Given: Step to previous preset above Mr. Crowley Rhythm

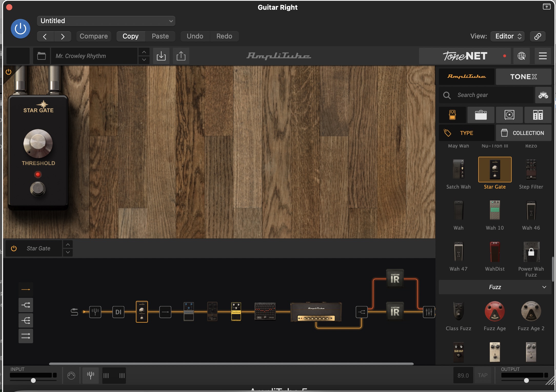Looking at the screenshot, I should click(144, 52).
